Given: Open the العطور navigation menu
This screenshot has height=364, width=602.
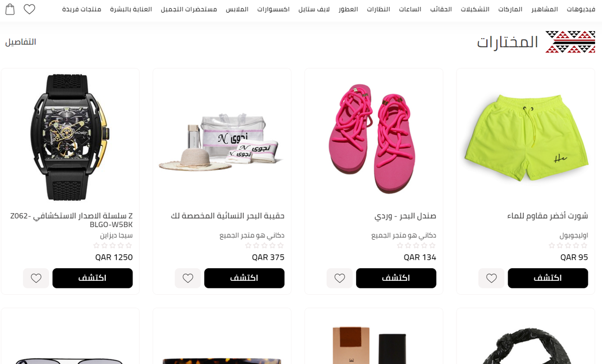Looking at the screenshot, I should (348, 10).
